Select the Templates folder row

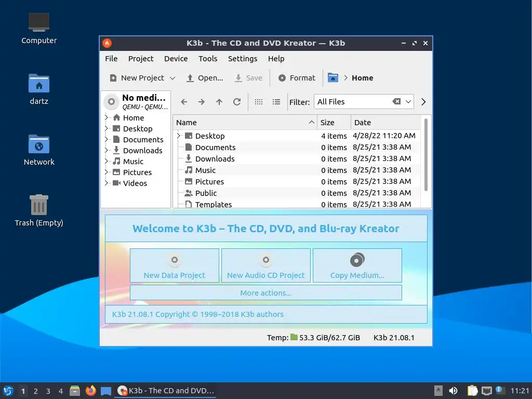coord(297,204)
